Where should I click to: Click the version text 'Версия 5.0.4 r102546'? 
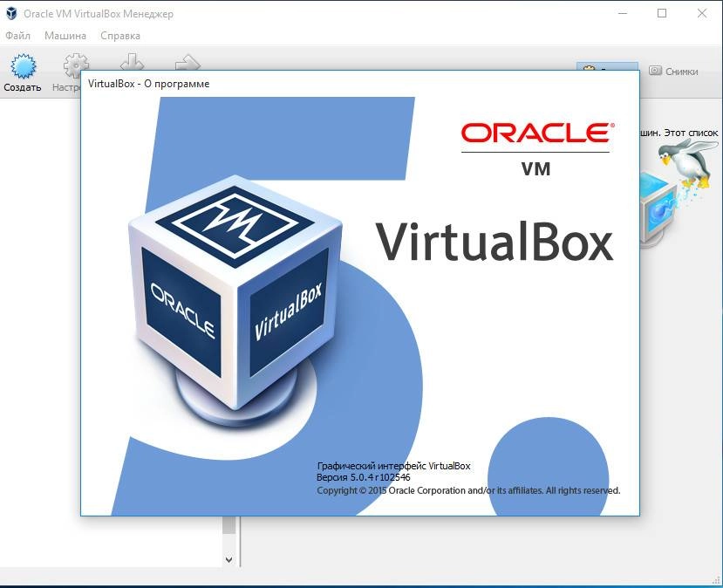364,477
